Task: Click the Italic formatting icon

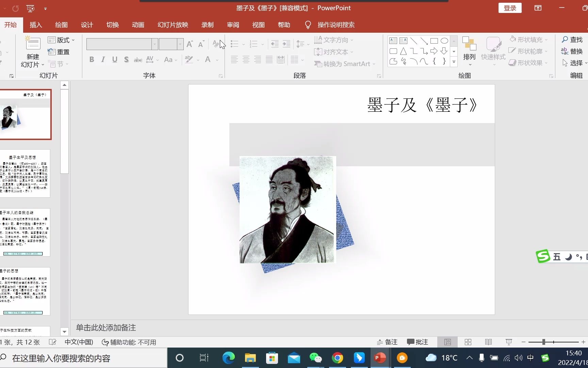Action: [103, 60]
